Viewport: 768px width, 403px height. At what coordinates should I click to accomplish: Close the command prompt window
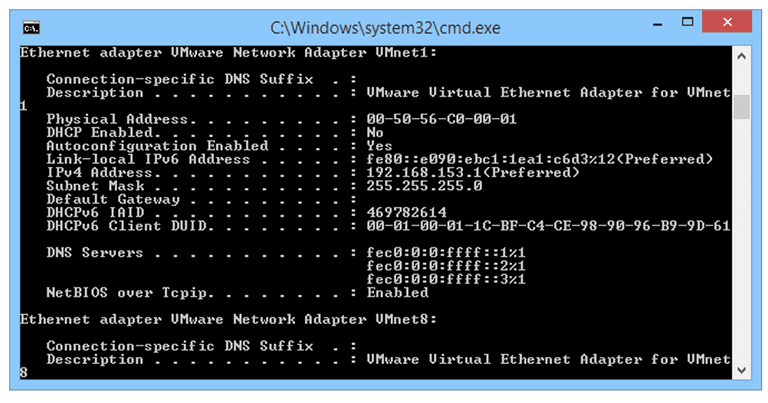pyautogui.click(x=727, y=22)
